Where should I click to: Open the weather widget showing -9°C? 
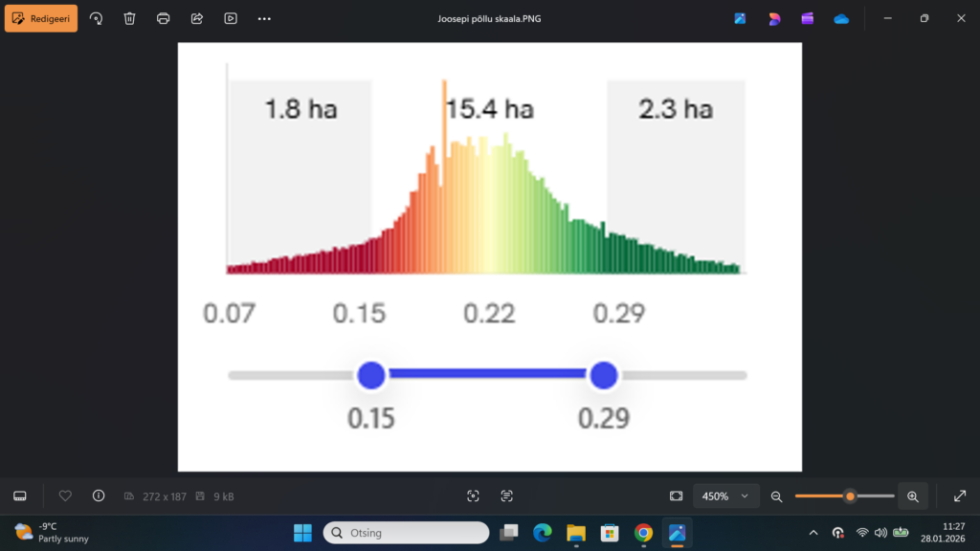pyautogui.click(x=51, y=532)
